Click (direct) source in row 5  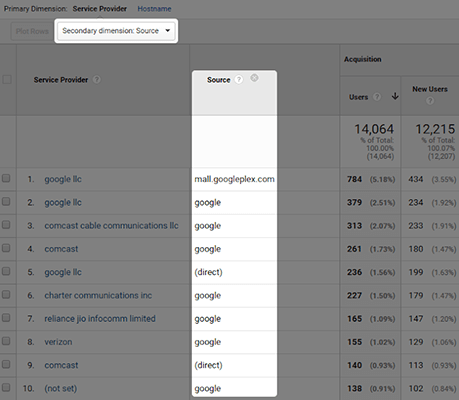click(208, 272)
